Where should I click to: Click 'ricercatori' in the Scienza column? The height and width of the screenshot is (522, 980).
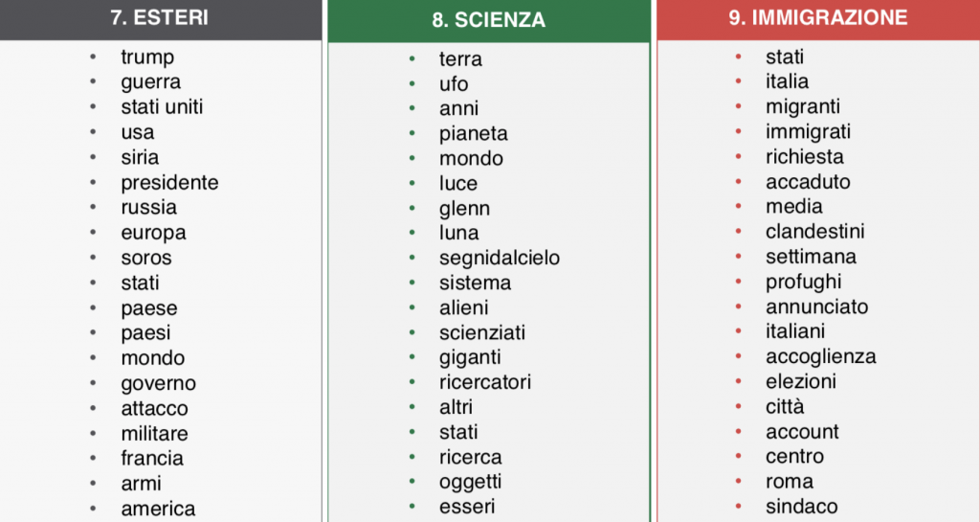[485, 382]
